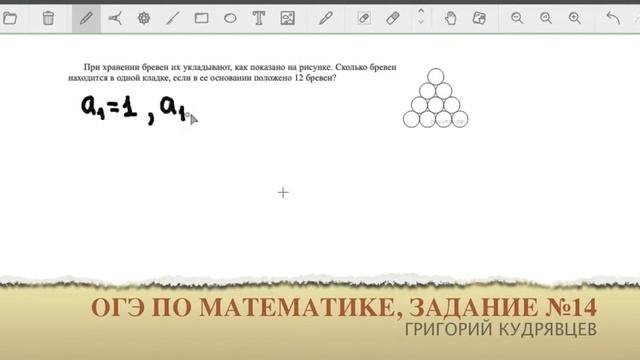640x360 pixels.
Task: Select the boxed eraser tool
Action: 364,18
